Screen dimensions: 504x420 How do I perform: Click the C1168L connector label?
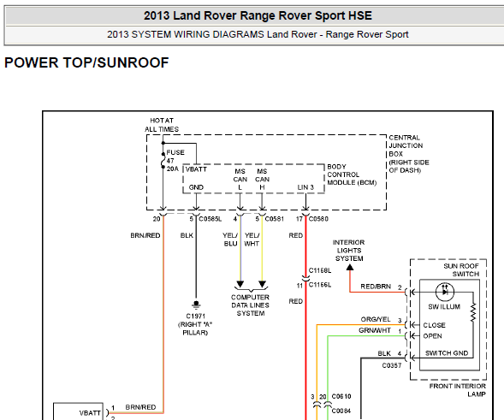tap(320, 270)
